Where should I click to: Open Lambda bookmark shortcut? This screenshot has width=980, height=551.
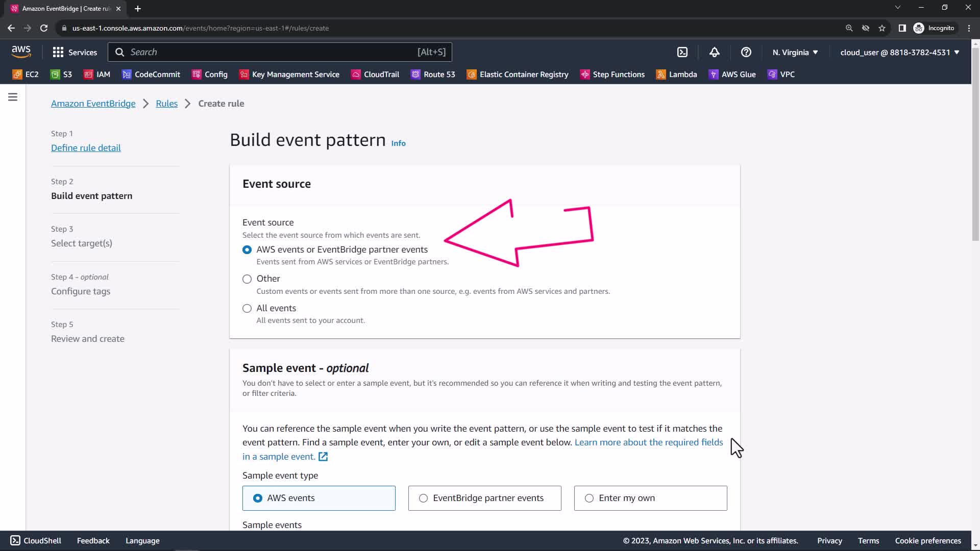point(676,74)
